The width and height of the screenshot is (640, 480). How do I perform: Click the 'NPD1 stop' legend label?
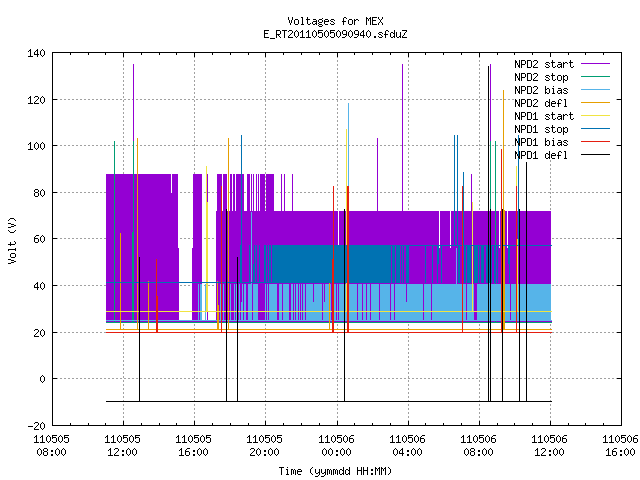541,129
